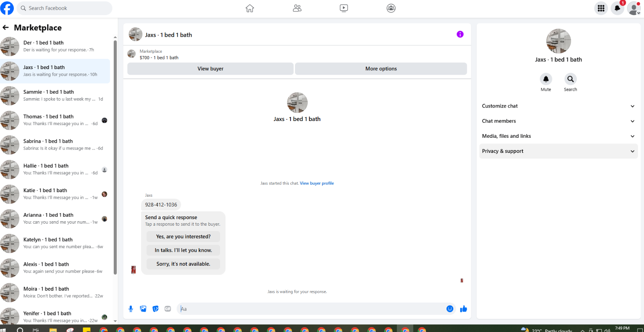The image size is (644, 332).
Task: Expand Customize chat section
Action: 558,106
